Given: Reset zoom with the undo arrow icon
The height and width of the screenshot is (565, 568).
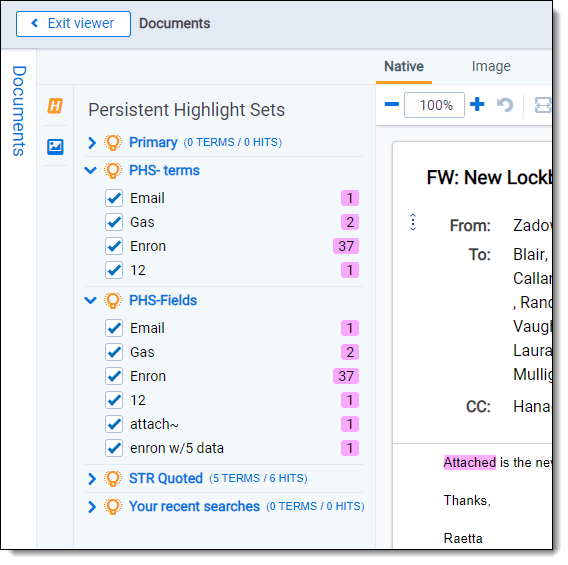Looking at the screenshot, I should [505, 105].
